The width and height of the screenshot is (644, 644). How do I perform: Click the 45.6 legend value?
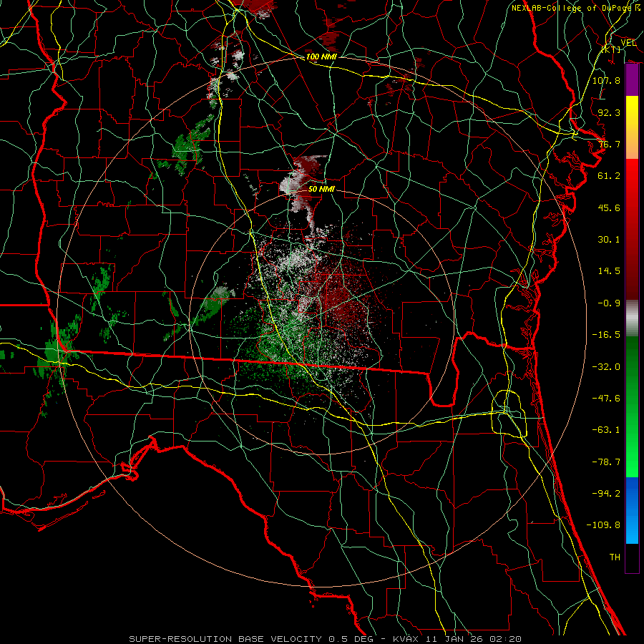pos(609,208)
